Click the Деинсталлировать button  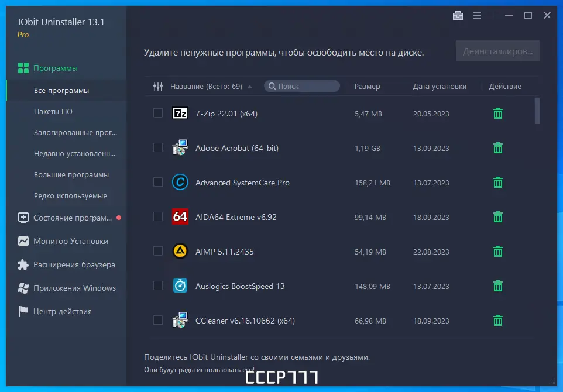click(x=497, y=51)
